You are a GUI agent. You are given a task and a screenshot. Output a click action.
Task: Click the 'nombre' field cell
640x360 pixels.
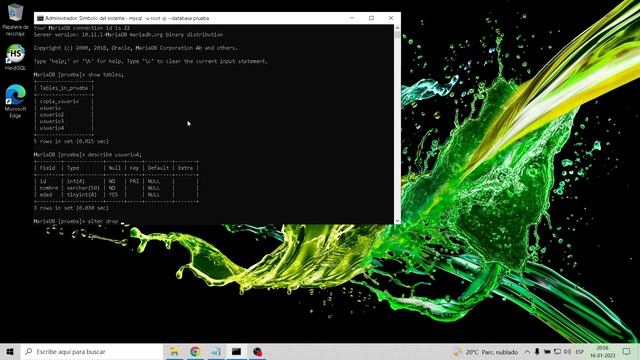pyautogui.click(x=49, y=188)
